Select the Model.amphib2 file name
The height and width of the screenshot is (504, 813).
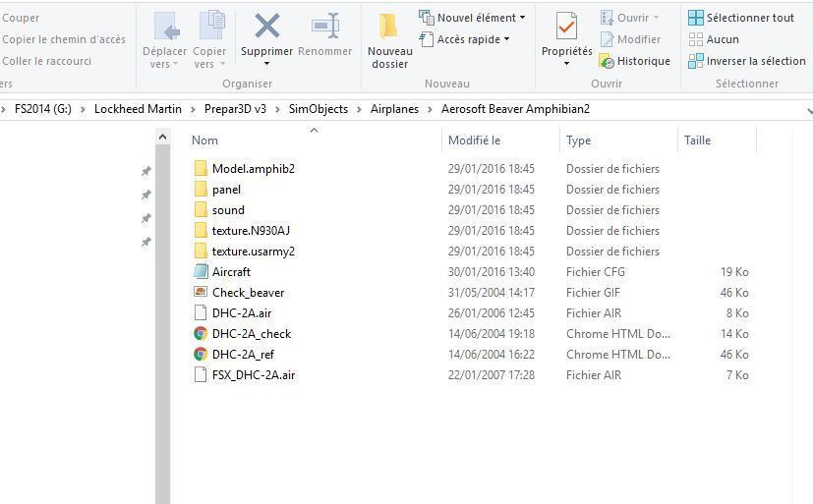(x=254, y=168)
